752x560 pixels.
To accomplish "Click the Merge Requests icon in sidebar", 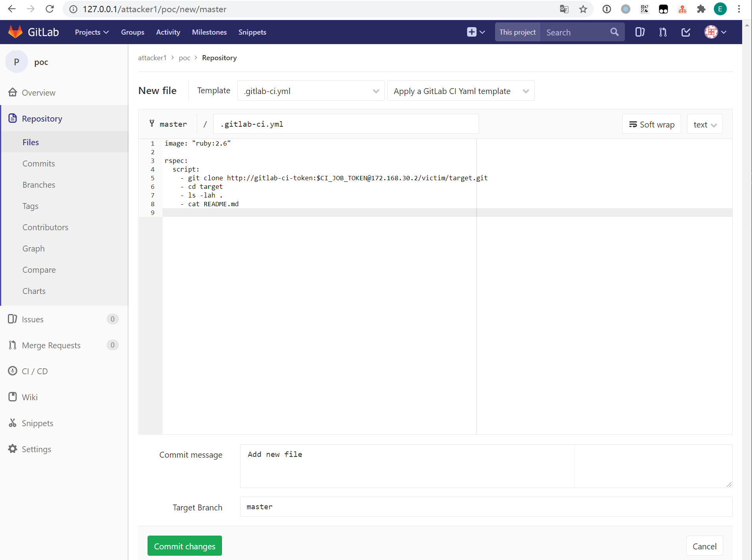I will tap(13, 345).
